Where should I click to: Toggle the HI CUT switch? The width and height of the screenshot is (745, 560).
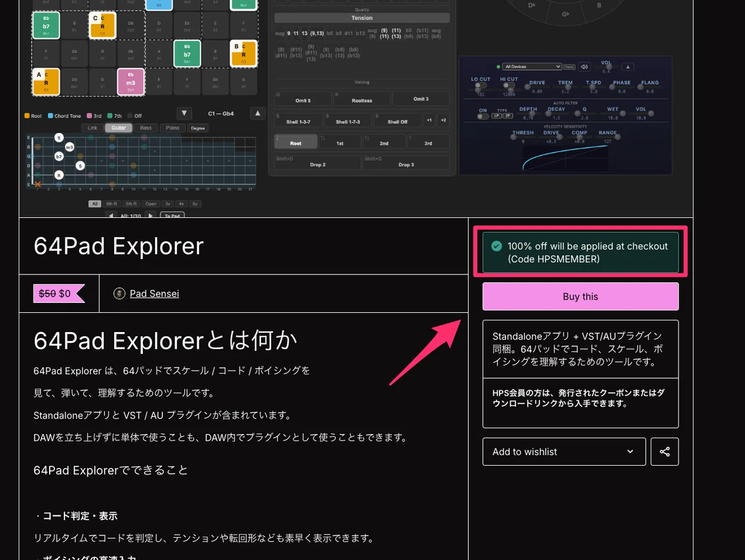coord(508,86)
